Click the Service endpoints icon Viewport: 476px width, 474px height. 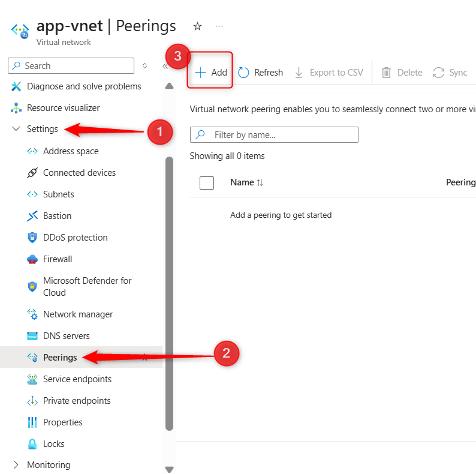pyautogui.click(x=32, y=379)
